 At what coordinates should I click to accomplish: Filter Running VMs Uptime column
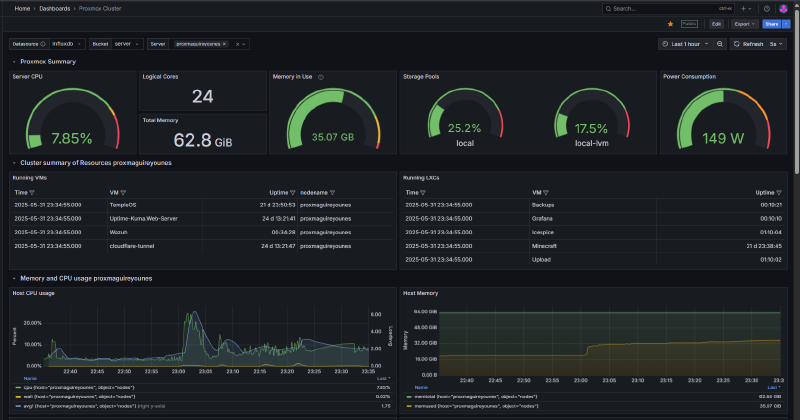coord(292,193)
